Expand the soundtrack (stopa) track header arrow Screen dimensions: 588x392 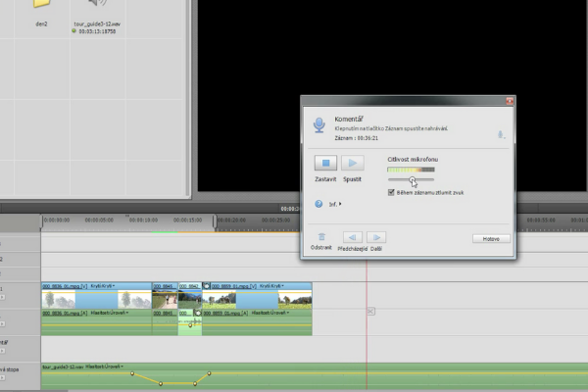[x=2, y=378]
